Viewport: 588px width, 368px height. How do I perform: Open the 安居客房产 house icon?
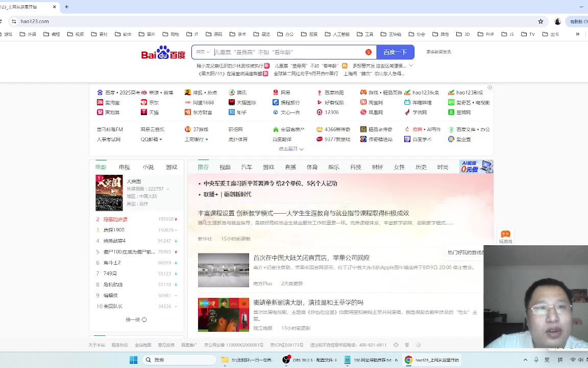coord(276,129)
